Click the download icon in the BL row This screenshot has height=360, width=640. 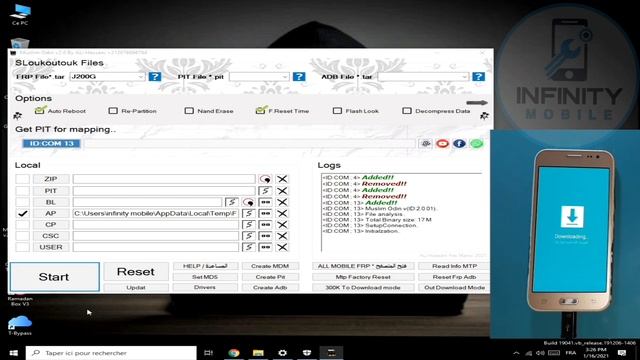[248, 202]
